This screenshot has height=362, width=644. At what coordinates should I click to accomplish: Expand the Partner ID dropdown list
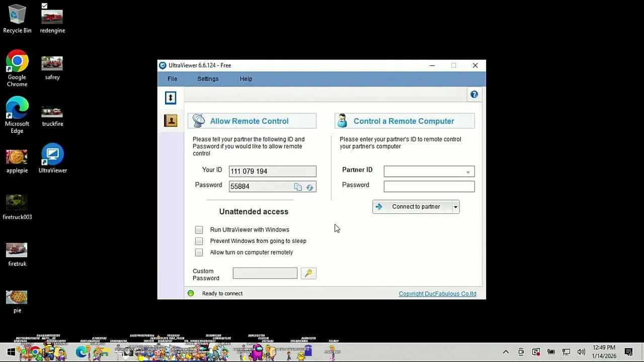point(468,172)
